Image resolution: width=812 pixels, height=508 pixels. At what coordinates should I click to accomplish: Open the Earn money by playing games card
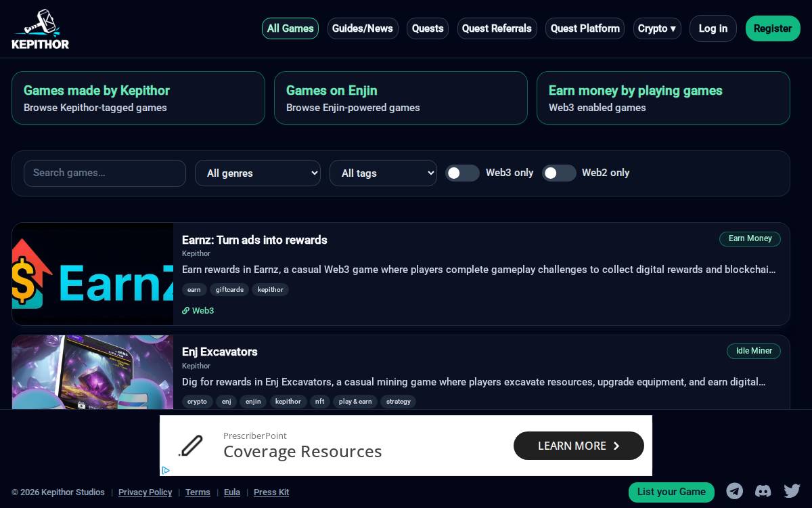(663, 98)
